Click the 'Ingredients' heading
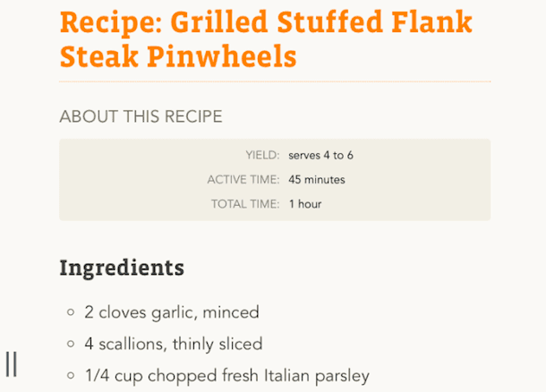546x392 pixels. [122, 267]
